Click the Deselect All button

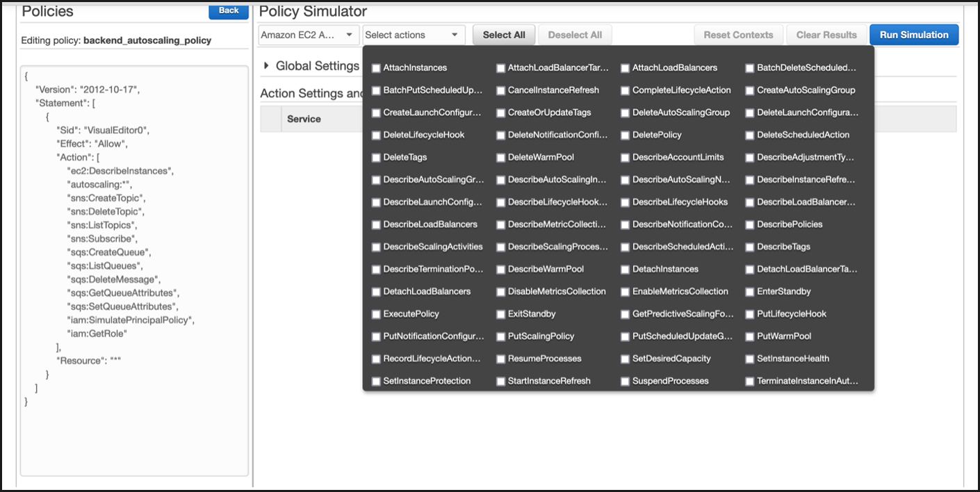575,35
